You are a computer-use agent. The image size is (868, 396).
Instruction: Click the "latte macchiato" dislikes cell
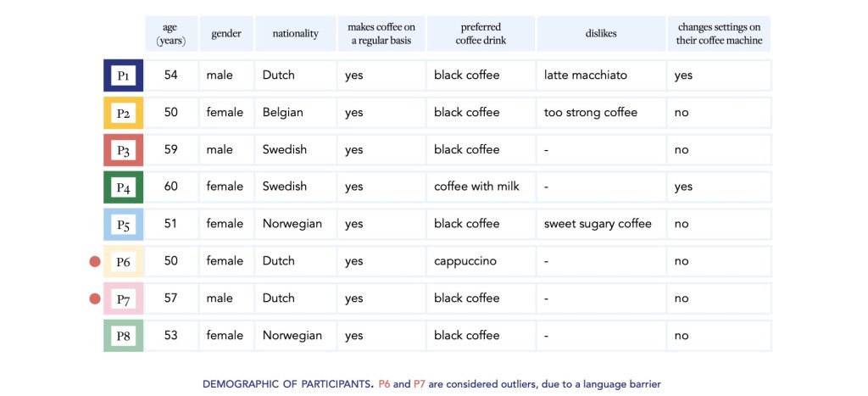[x=586, y=75]
